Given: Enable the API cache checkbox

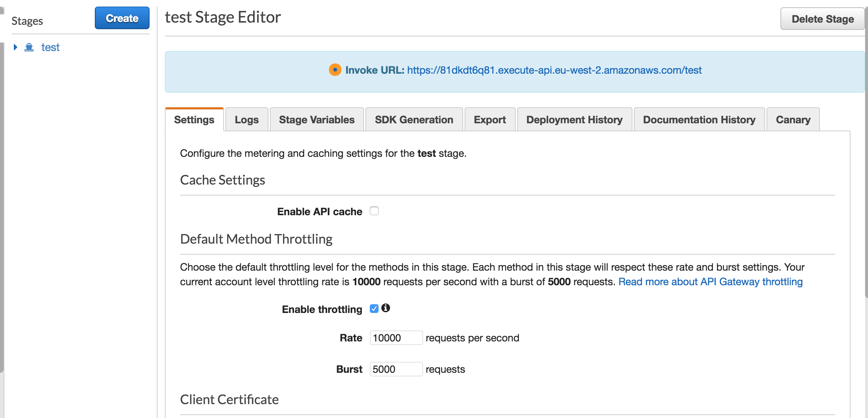Looking at the screenshot, I should pos(374,211).
